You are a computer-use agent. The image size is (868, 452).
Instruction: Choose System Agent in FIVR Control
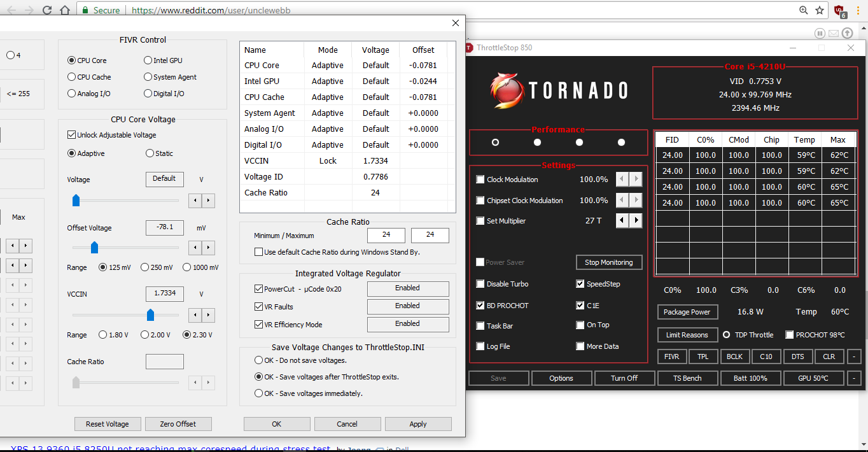pos(148,77)
